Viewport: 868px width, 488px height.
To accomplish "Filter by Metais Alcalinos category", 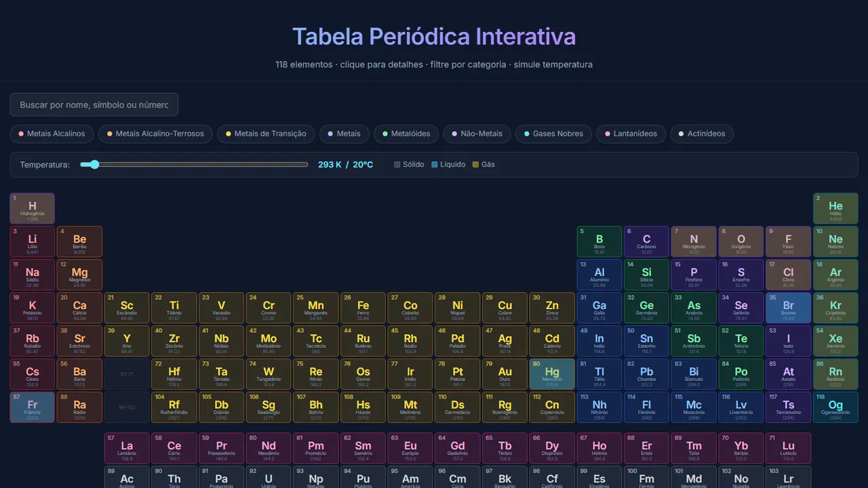I will pos(52,134).
